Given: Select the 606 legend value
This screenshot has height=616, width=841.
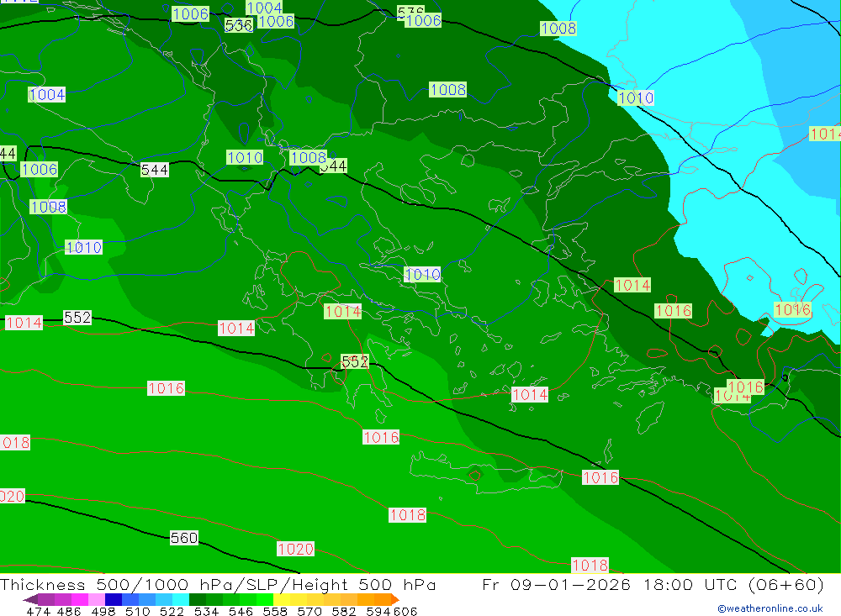Looking at the screenshot, I should click(x=405, y=611).
